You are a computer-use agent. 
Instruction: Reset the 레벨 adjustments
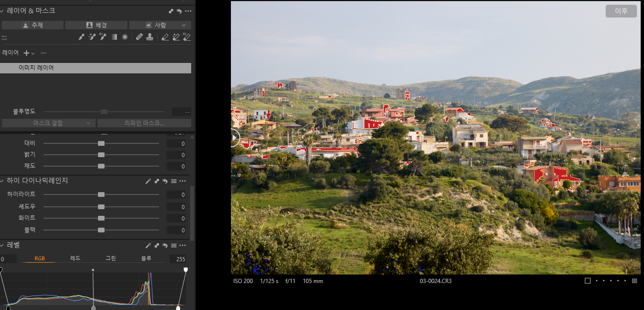[x=165, y=245]
